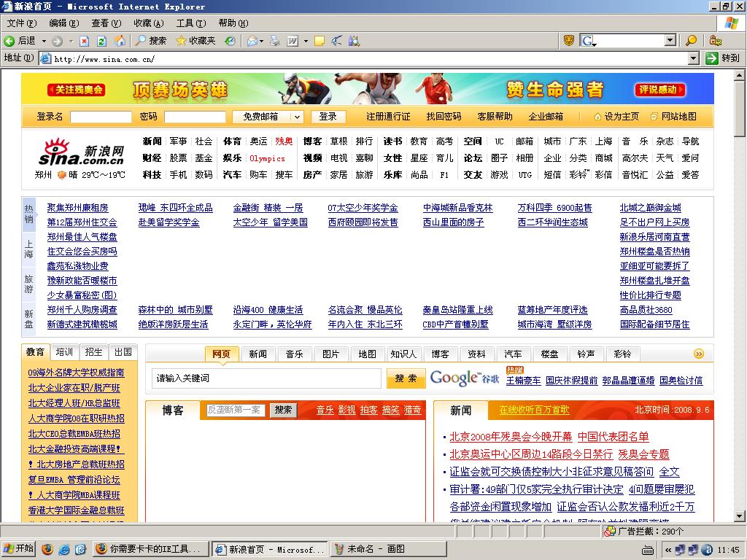Click the Research binoculars toolbar icon
The image size is (747, 560).
tap(354, 41)
